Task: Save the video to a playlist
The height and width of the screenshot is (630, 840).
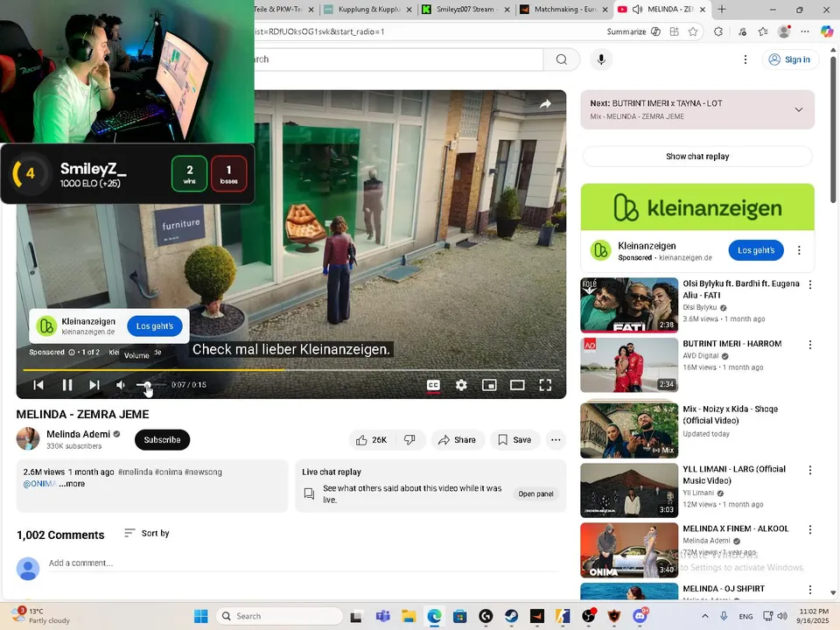Action: [514, 440]
